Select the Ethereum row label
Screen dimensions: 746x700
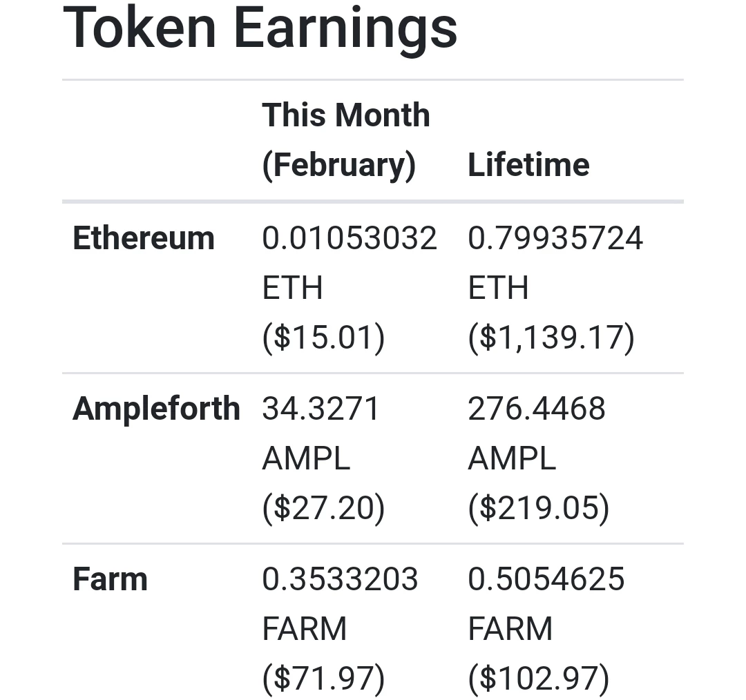pyautogui.click(x=144, y=237)
